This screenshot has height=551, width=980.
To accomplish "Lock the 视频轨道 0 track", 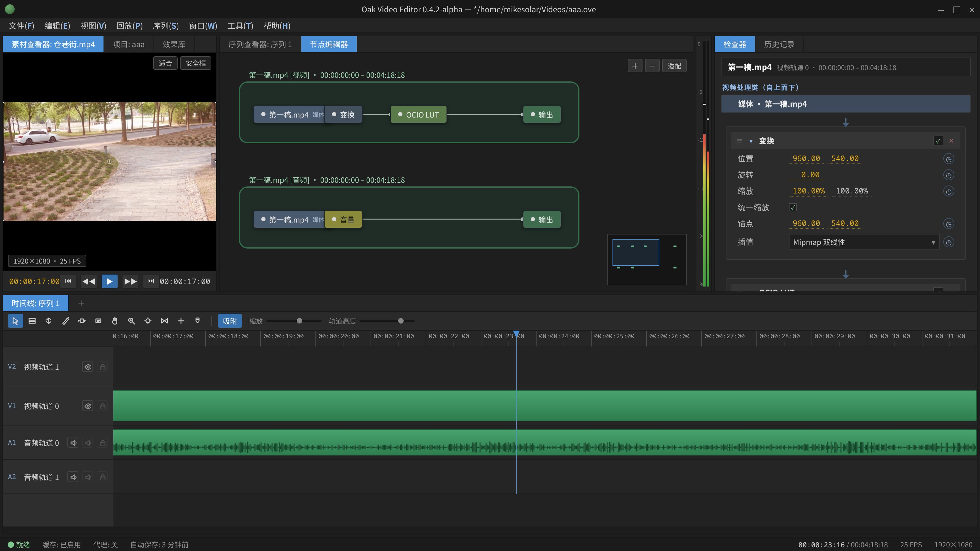I will coord(103,406).
